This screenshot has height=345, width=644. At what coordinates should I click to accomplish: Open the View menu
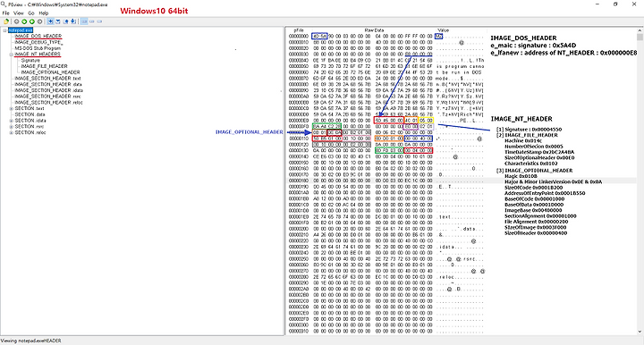point(19,13)
